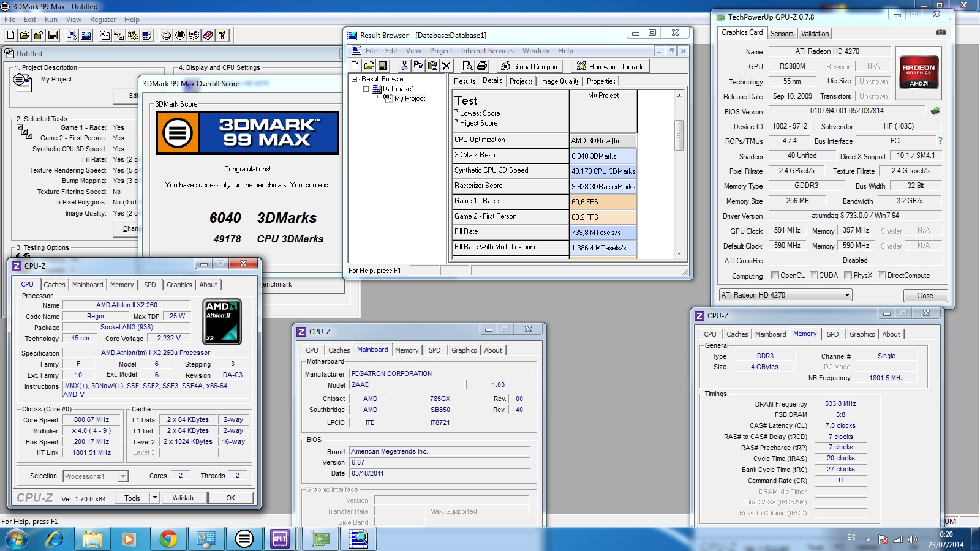Click Open folder icon in Result Browser toolbar
980x551 pixels.
click(x=369, y=66)
